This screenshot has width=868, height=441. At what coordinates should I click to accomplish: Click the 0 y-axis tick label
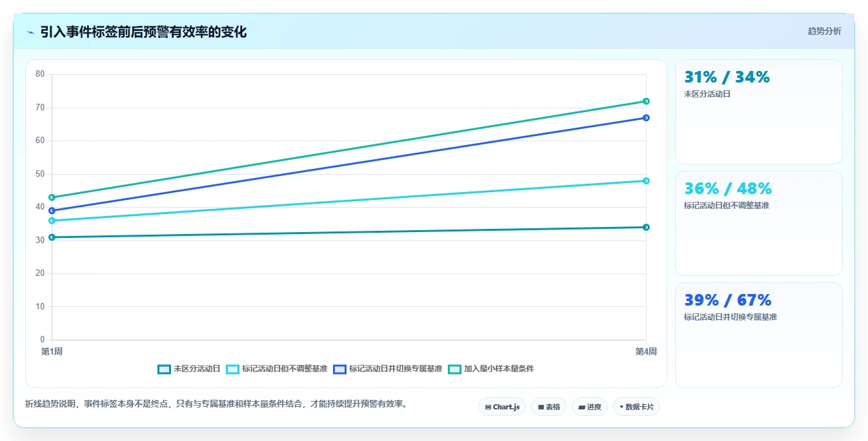point(43,340)
